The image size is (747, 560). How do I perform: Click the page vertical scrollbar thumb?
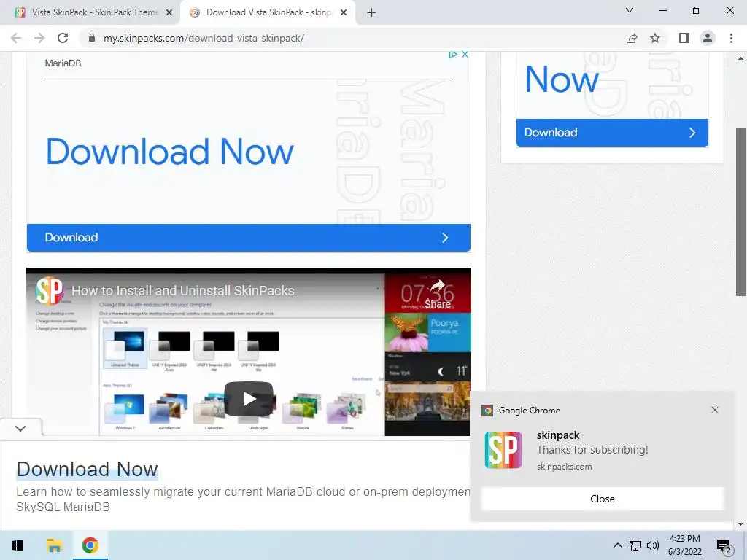pos(740,212)
